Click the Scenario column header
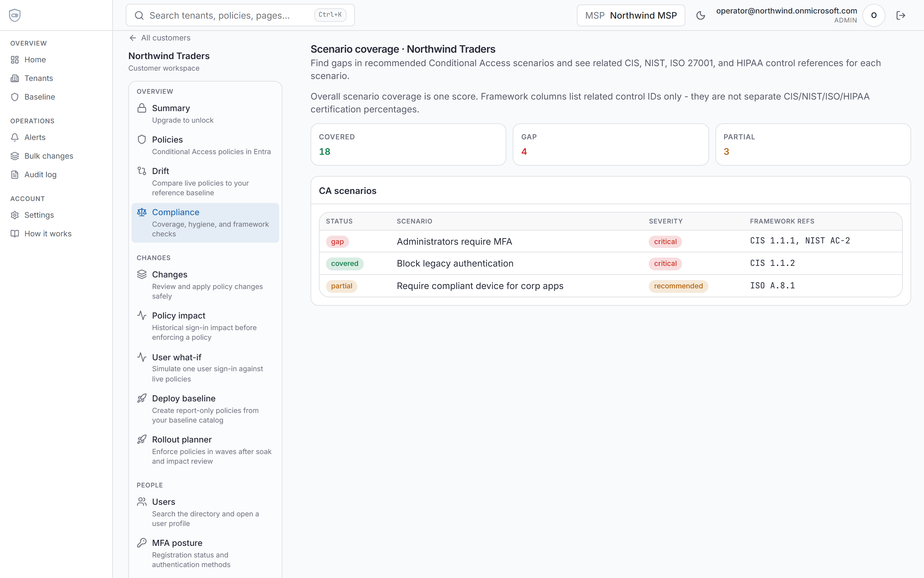 click(414, 221)
